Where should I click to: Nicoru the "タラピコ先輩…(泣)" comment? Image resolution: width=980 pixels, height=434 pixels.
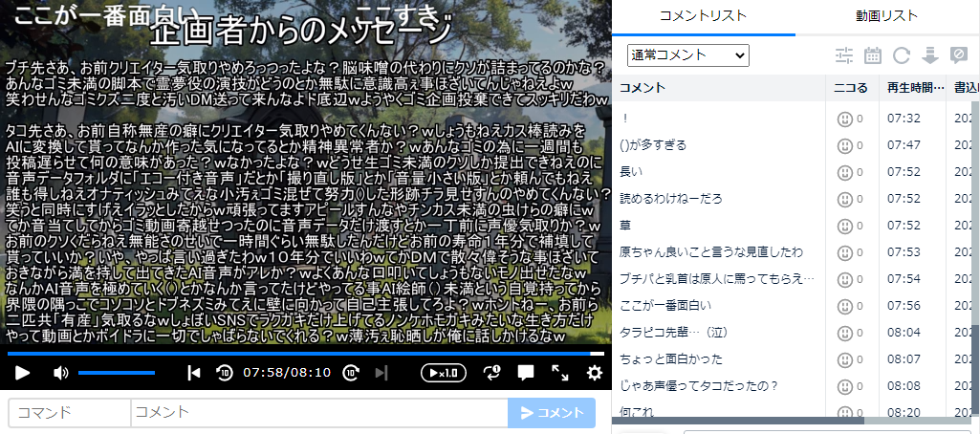click(x=845, y=333)
